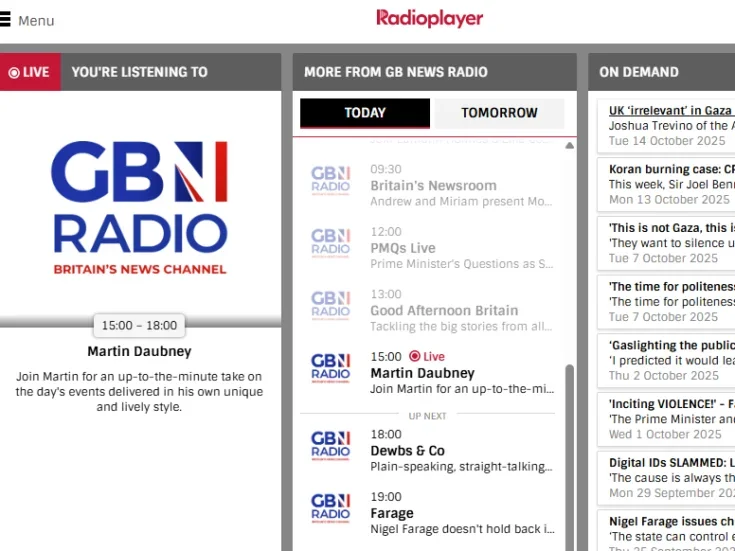The width and height of the screenshot is (735, 551).
Task: Click the Radioplayer logo
Action: point(429,19)
